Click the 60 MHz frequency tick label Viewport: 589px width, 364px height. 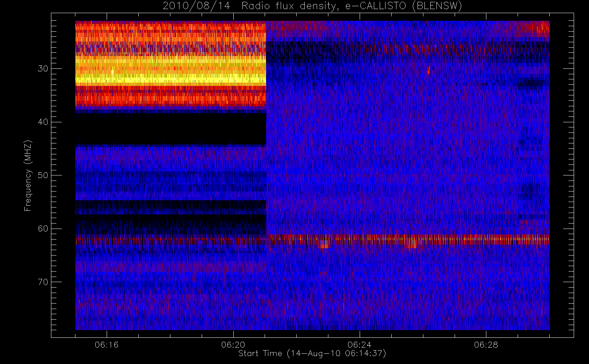point(43,229)
